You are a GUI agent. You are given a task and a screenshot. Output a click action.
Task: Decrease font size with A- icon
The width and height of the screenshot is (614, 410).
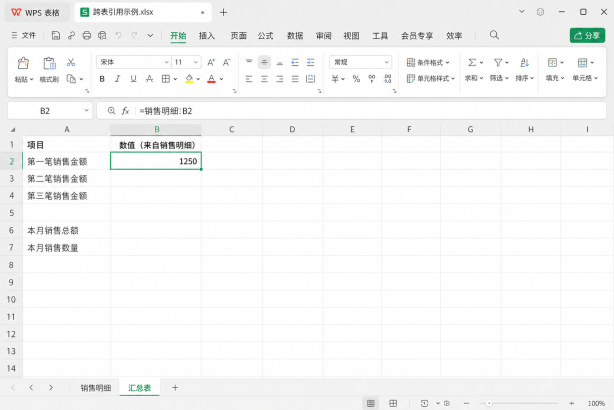[226, 62]
